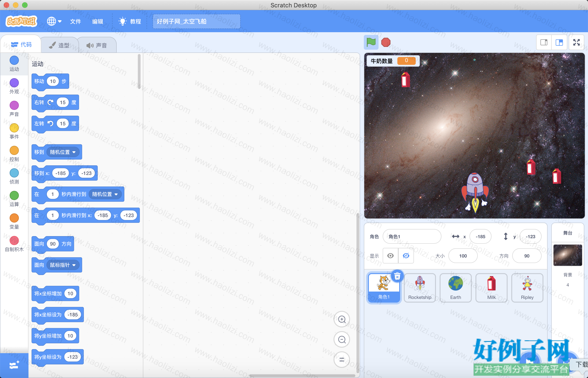This screenshot has height=378, width=588.
Task: Select the Rocketship sprite thumbnail
Action: click(420, 288)
